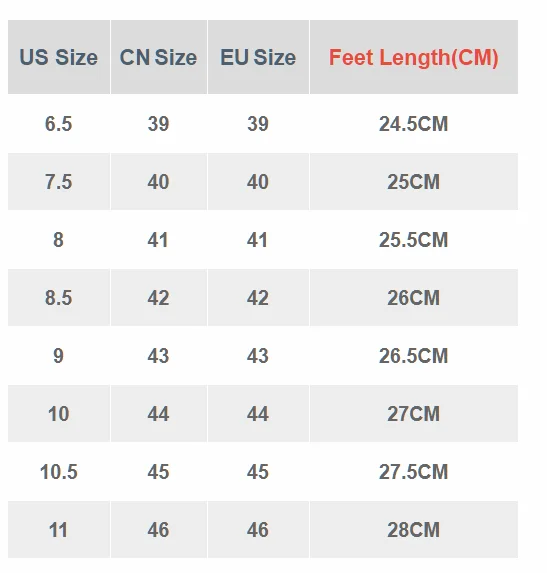
Task: Click the EU Size column header
Action: (x=258, y=57)
